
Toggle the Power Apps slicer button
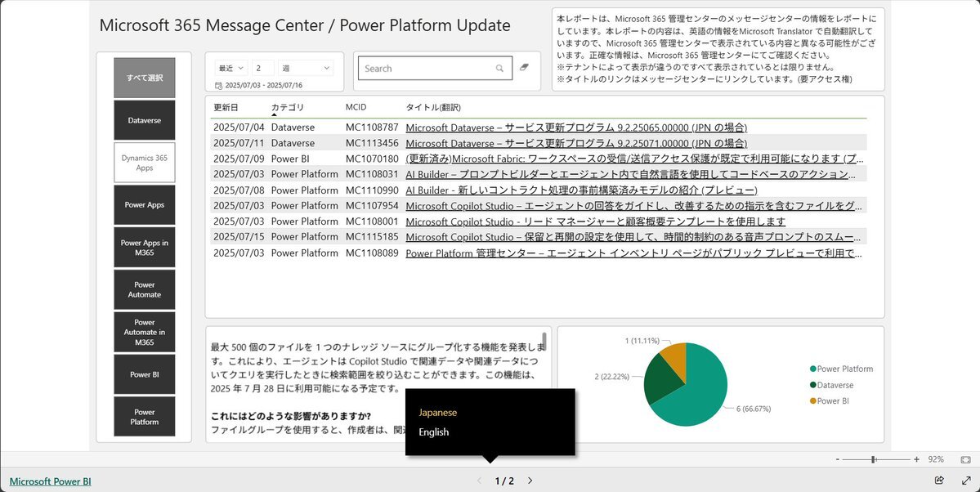[145, 204]
